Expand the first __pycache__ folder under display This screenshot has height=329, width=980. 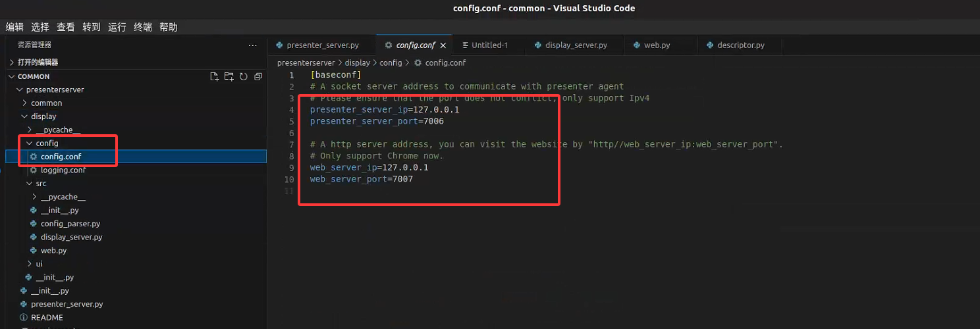coord(136,130)
